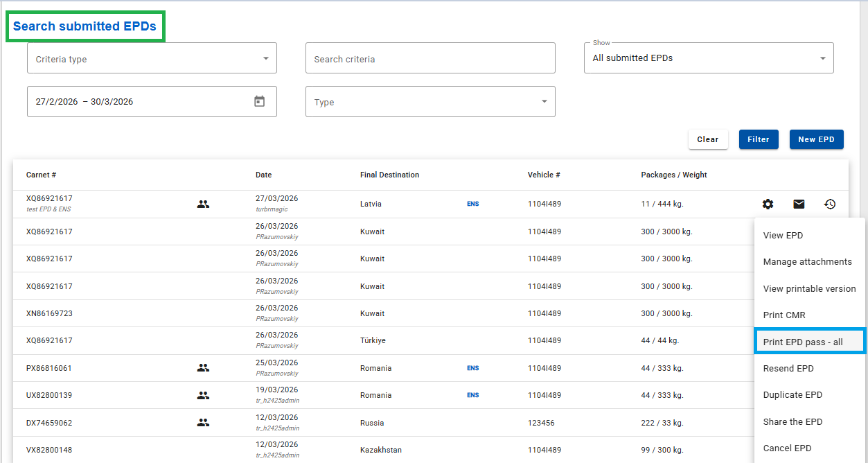
Task: Open the history clock icon in first row
Action: 830,204
